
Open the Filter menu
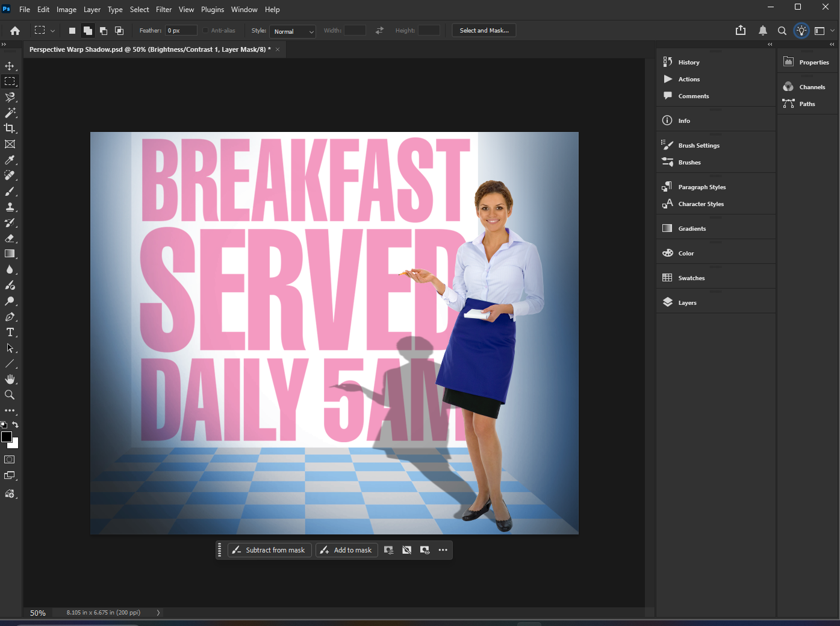(x=164, y=10)
